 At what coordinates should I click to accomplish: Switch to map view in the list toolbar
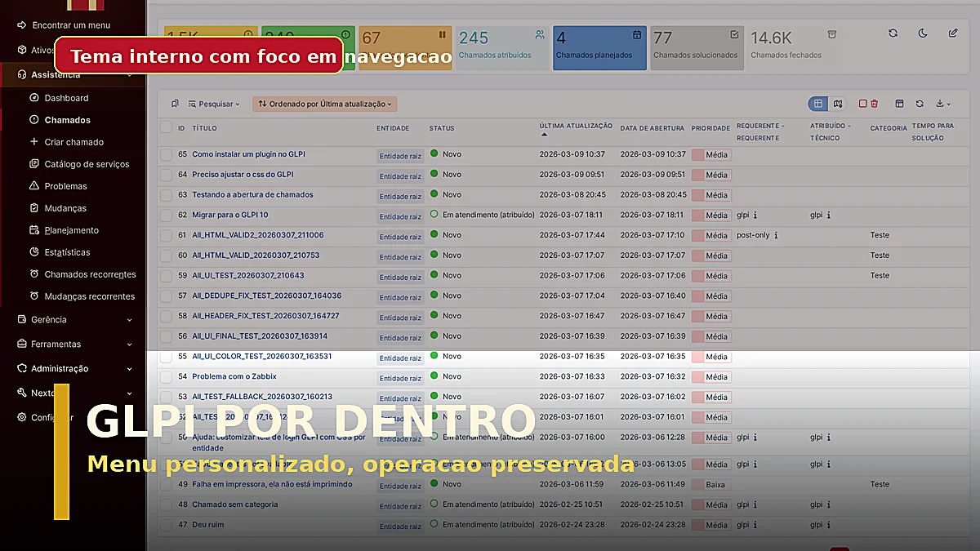click(x=837, y=104)
